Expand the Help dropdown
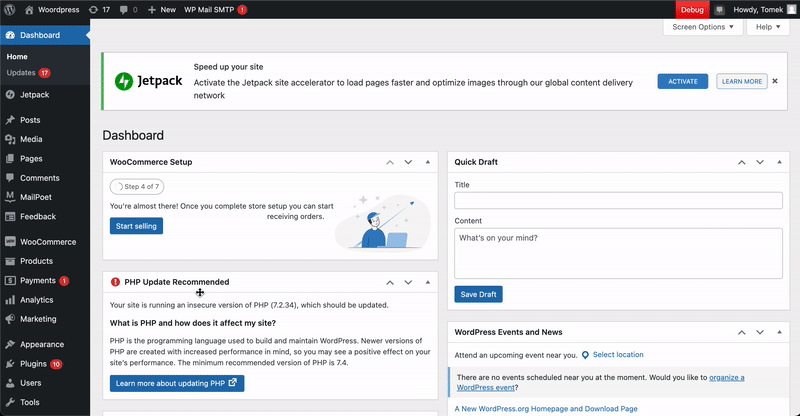 click(768, 27)
